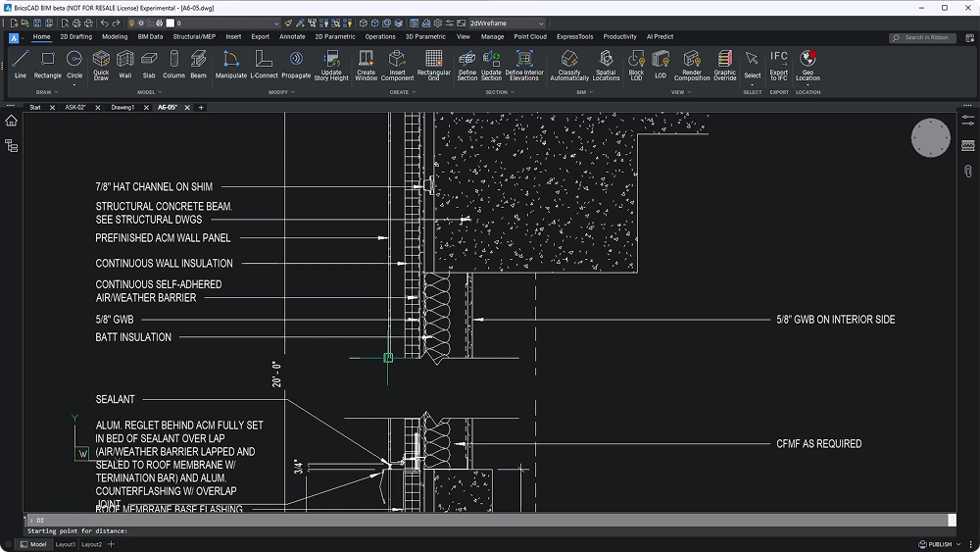Viewport: 980px width, 552px height.
Task: Expand the CREATE panel group
Action: (403, 92)
